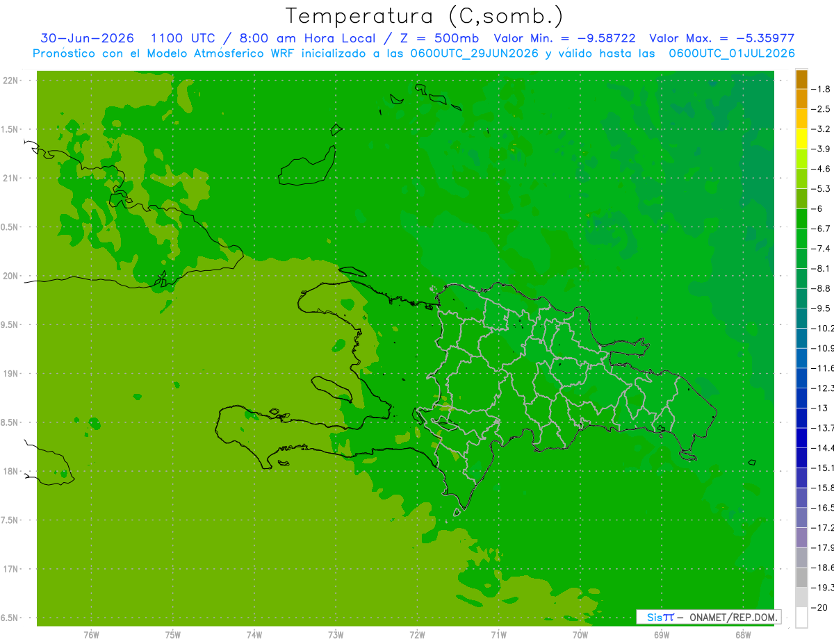Click the '8.5N' latitude label

tap(10, 422)
